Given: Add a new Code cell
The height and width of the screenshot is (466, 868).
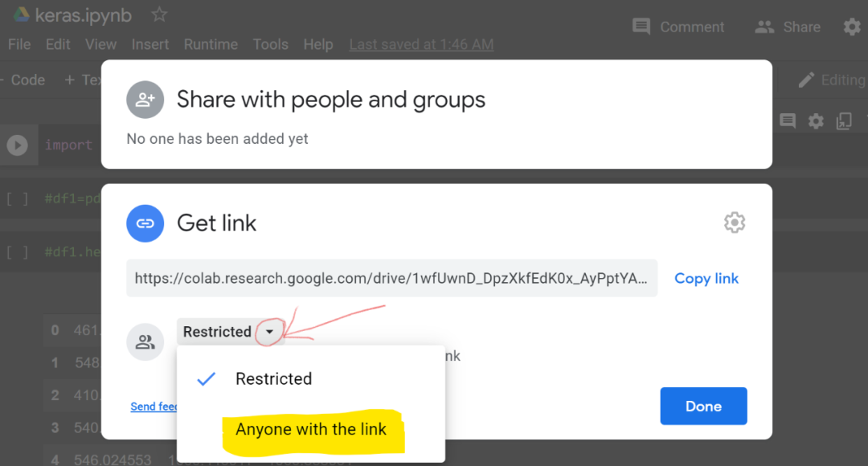Looking at the screenshot, I should pos(23,80).
